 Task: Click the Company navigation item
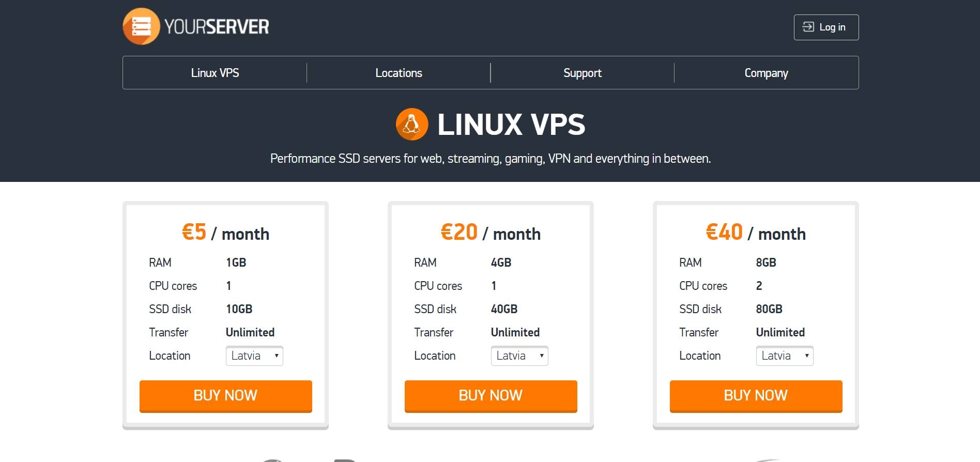766,73
